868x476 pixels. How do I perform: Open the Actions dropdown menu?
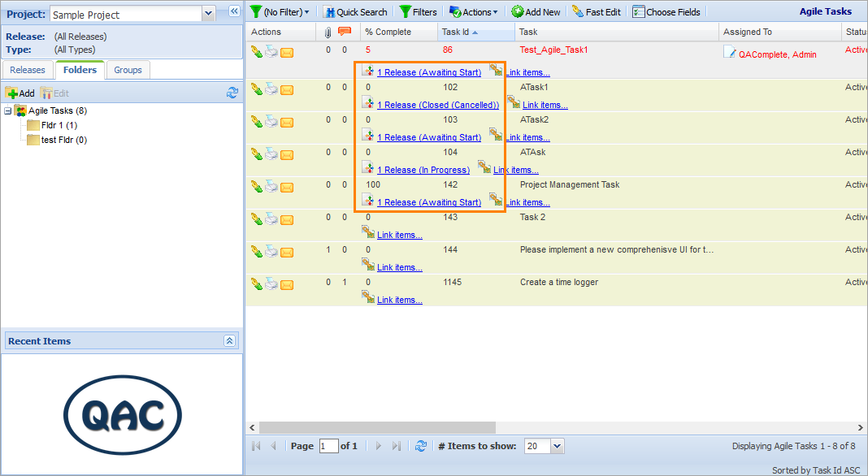coord(474,11)
